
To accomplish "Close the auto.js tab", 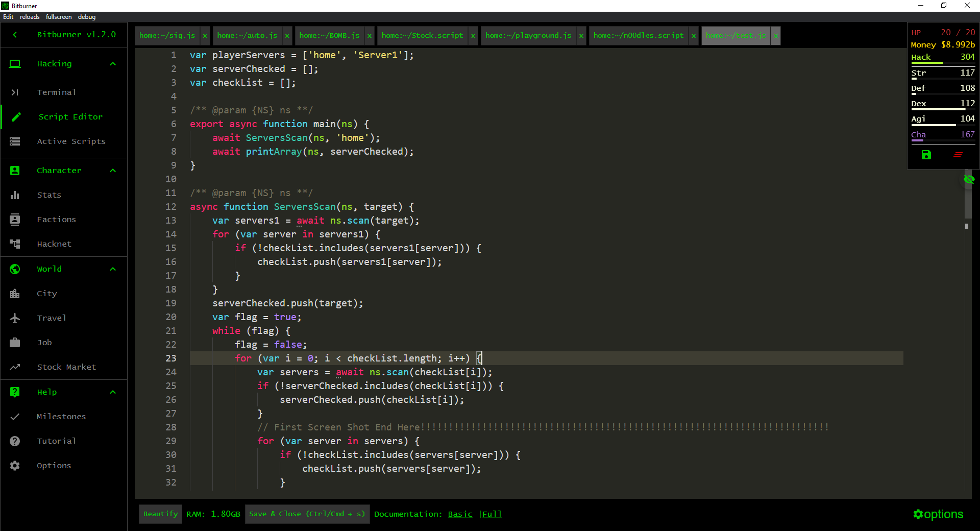I will point(287,36).
